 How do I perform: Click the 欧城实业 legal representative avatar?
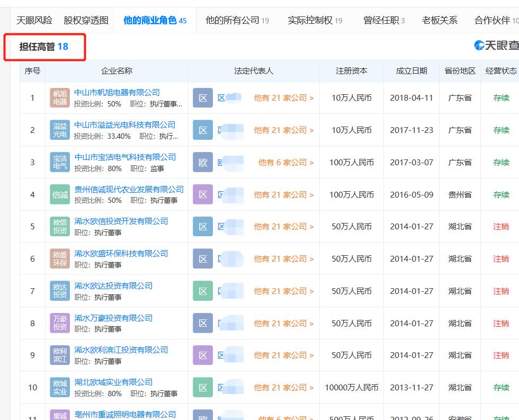click(203, 387)
